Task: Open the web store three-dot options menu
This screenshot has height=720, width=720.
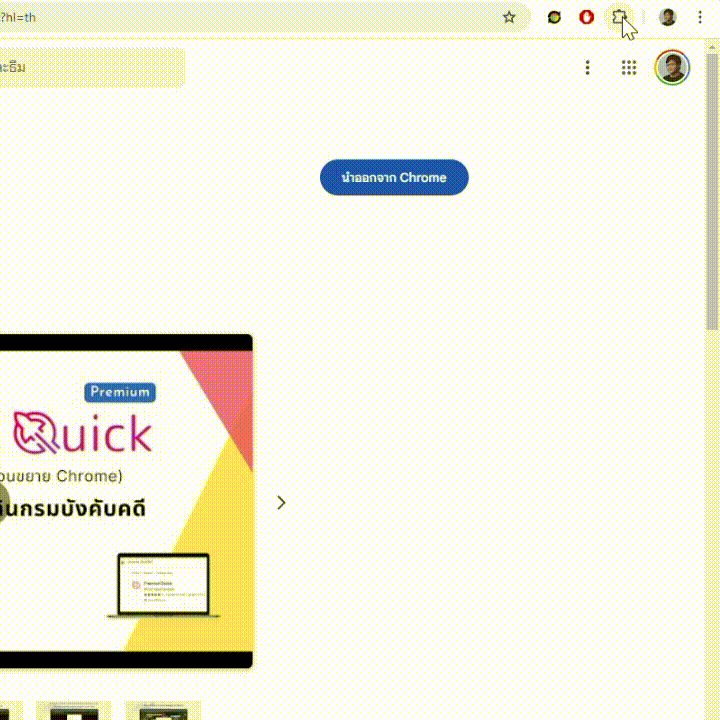Action: click(587, 68)
